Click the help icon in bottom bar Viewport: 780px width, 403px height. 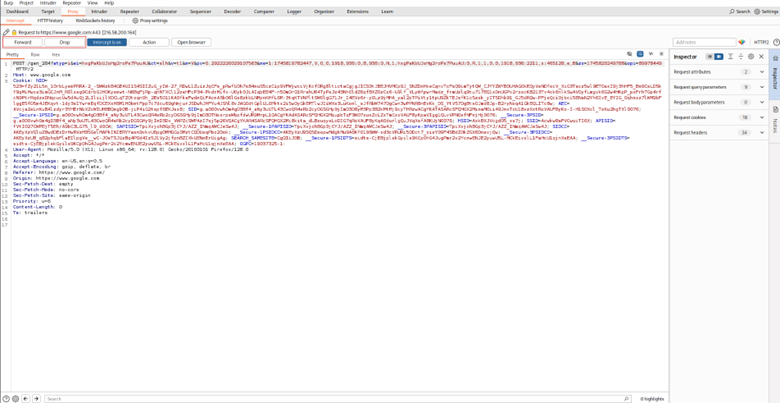(6, 399)
